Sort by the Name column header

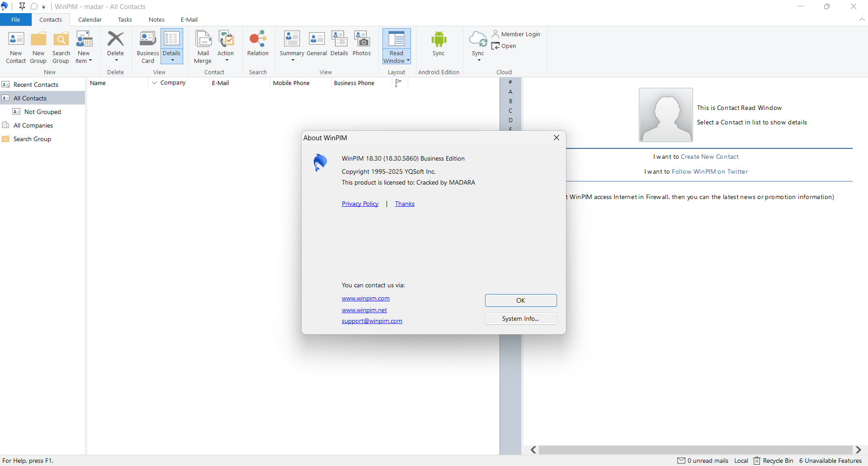click(x=118, y=83)
